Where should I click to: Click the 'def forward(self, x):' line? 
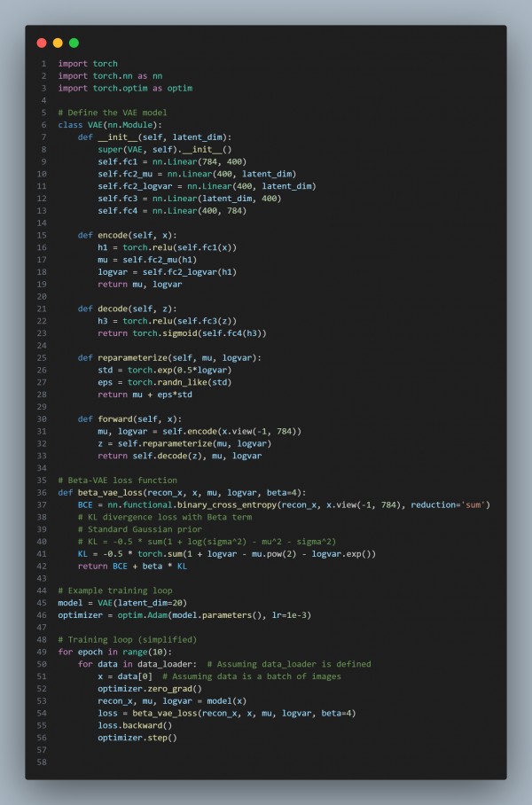tap(130, 419)
